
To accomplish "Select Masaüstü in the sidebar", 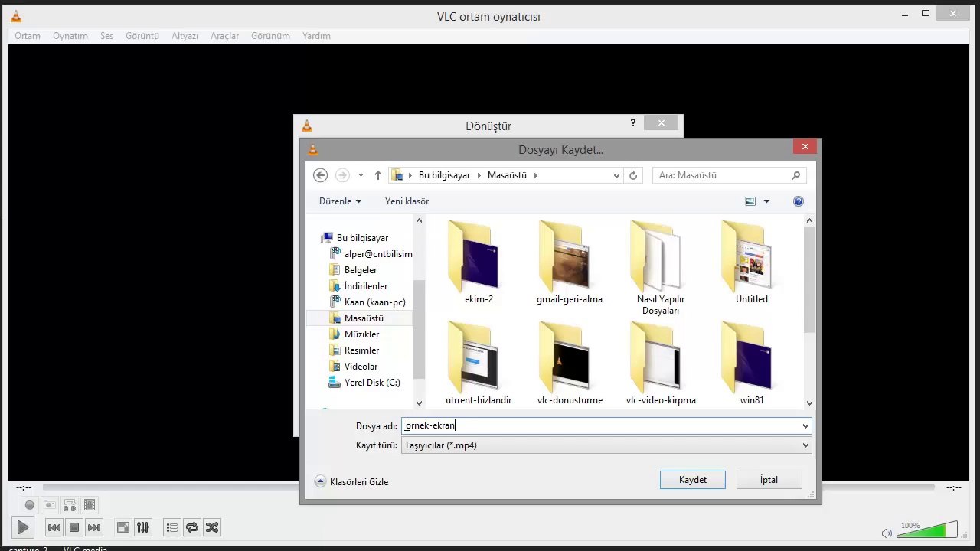I will pyautogui.click(x=363, y=318).
